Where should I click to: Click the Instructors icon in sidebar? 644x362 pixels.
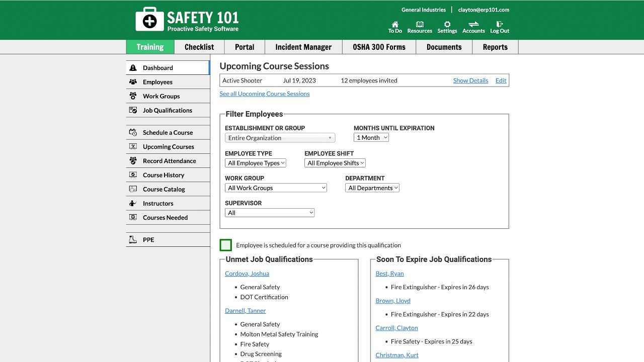coord(133,203)
